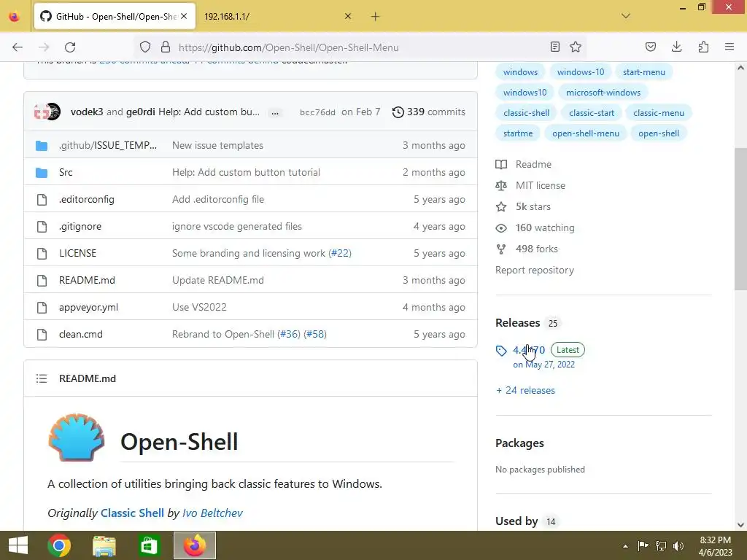
Task: Open the 339 commits history
Action: tap(429, 112)
